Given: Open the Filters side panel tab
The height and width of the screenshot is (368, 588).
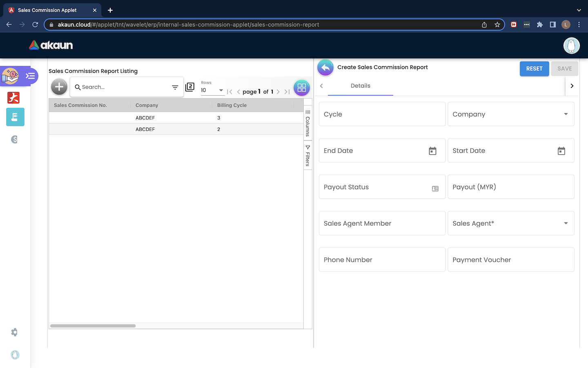Looking at the screenshot, I should [x=308, y=156].
